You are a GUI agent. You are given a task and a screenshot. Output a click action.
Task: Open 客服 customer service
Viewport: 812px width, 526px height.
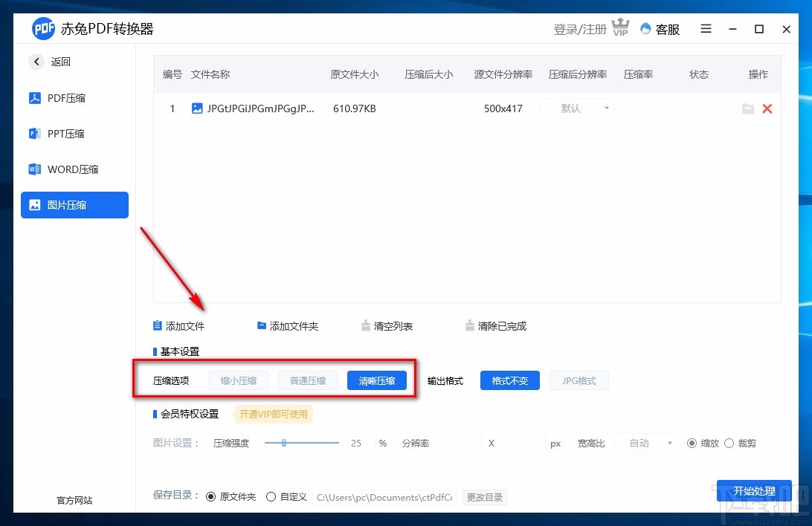(660, 29)
